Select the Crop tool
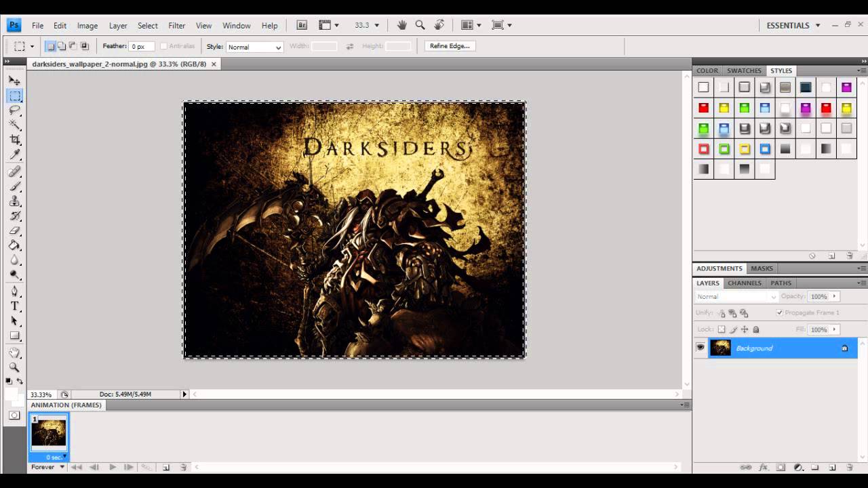This screenshot has width=868, height=488. point(14,140)
